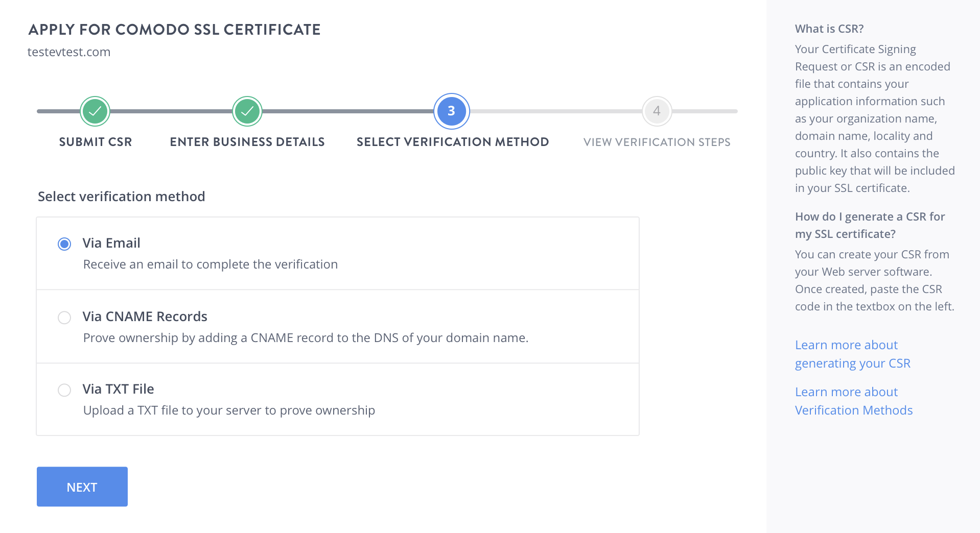Click the VIEW VERIFICATION STEPS label
The height and width of the screenshot is (533, 980).
[657, 142]
